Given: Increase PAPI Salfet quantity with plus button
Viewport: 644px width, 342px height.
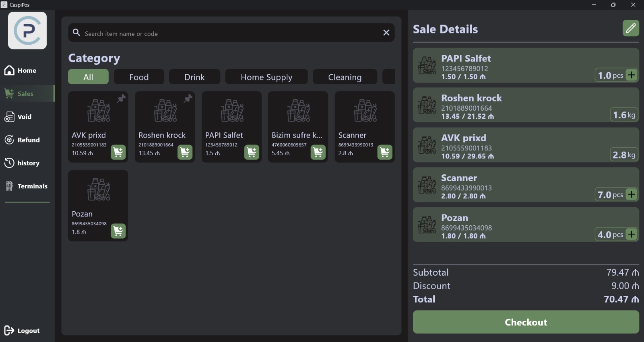Looking at the screenshot, I should (632, 75).
